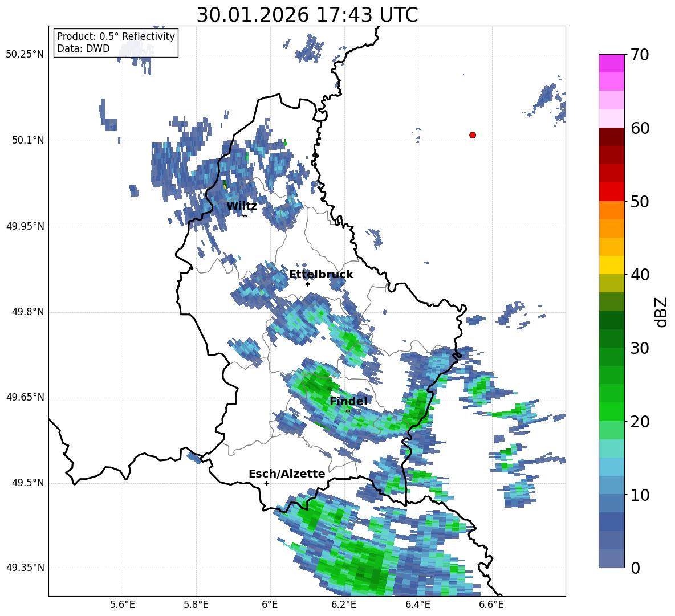Click the 'Product: 0.5° Reflectivity' legend text
The height and width of the screenshot is (616, 675).
116,36
